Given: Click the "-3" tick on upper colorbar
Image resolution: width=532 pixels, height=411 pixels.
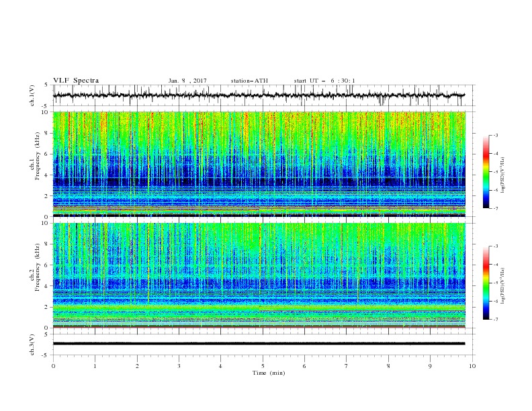Looking at the screenshot, I should [495, 135].
